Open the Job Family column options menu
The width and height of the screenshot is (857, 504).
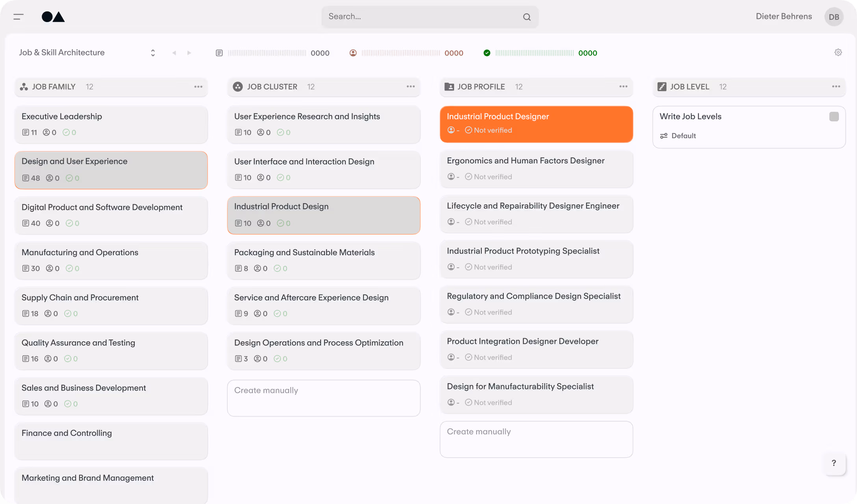tap(198, 87)
